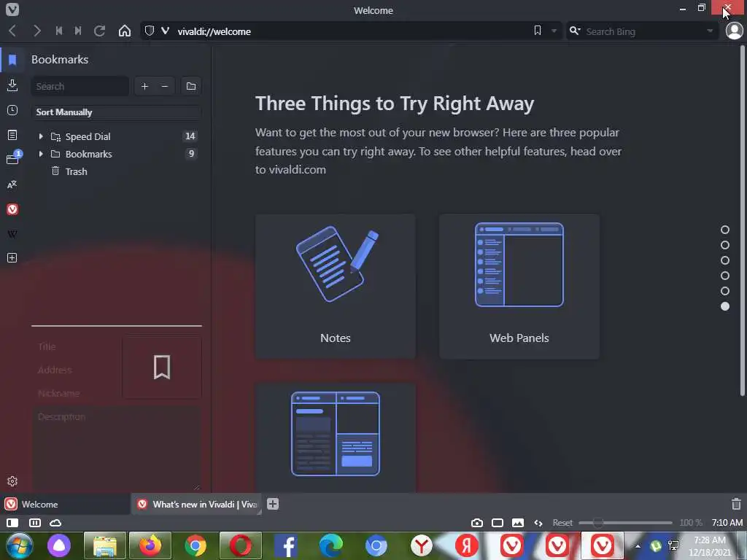The image size is (747, 560).
Task: Select the fifth welcome page dot
Action: pos(725,291)
